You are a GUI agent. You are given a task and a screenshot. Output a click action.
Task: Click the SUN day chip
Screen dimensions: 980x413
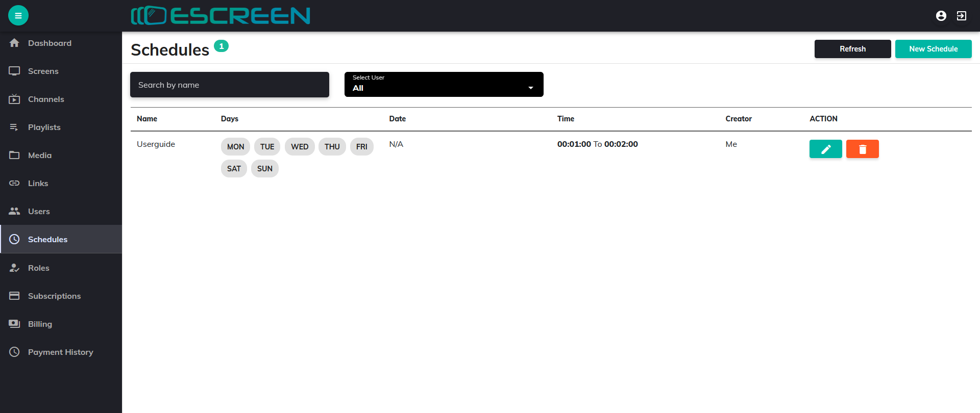[x=264, y=169]
